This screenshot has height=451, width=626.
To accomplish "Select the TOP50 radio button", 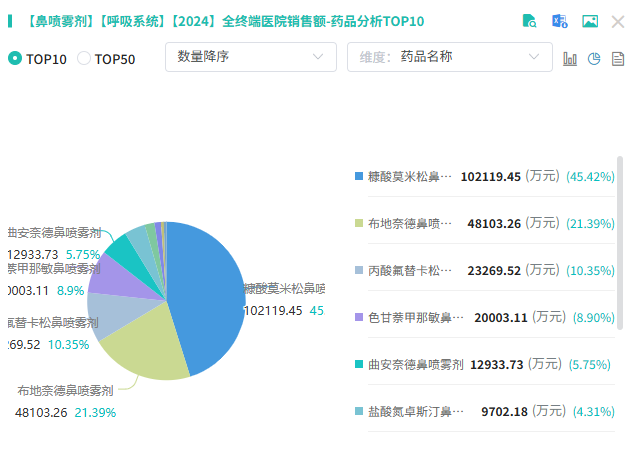I will pos(84,59).
